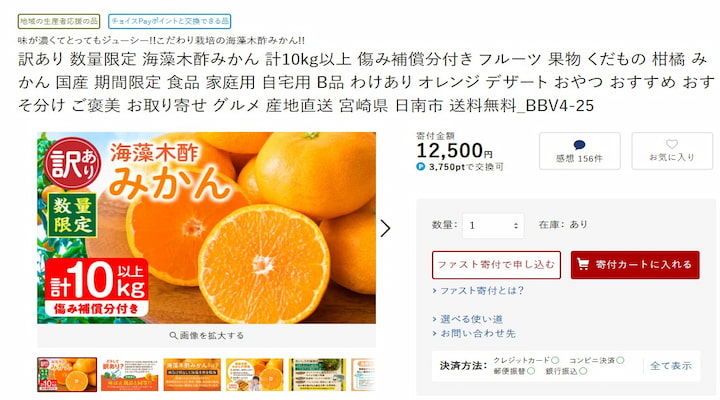720x400 pixels.
Task: Click the blue P point icon
Action: pos(421,167)
